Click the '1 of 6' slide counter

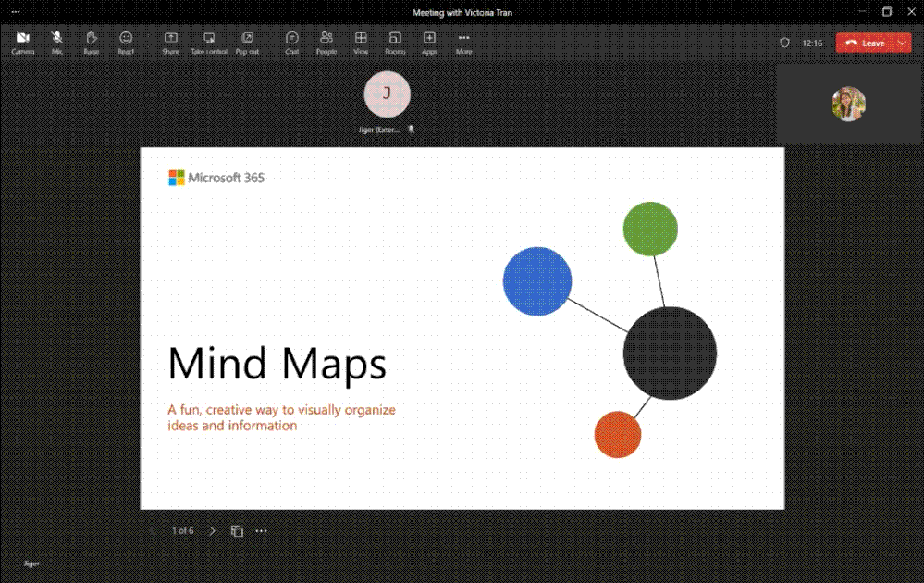183,530
